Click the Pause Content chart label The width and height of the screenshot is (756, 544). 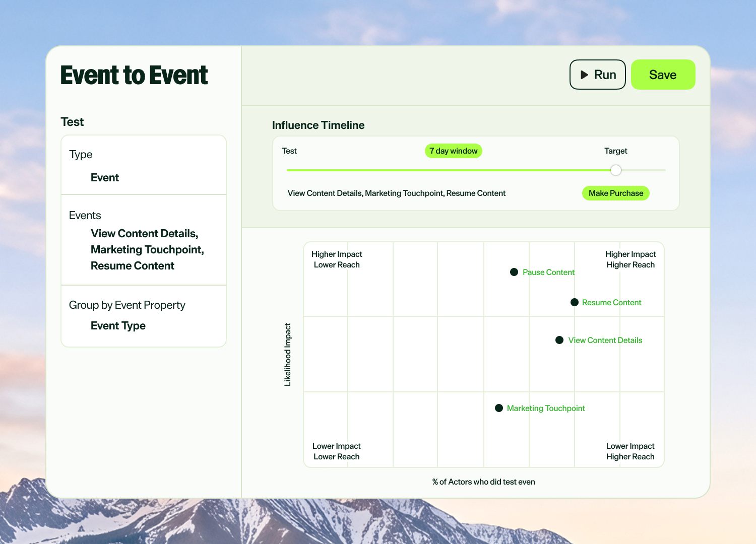coord(548,273)
